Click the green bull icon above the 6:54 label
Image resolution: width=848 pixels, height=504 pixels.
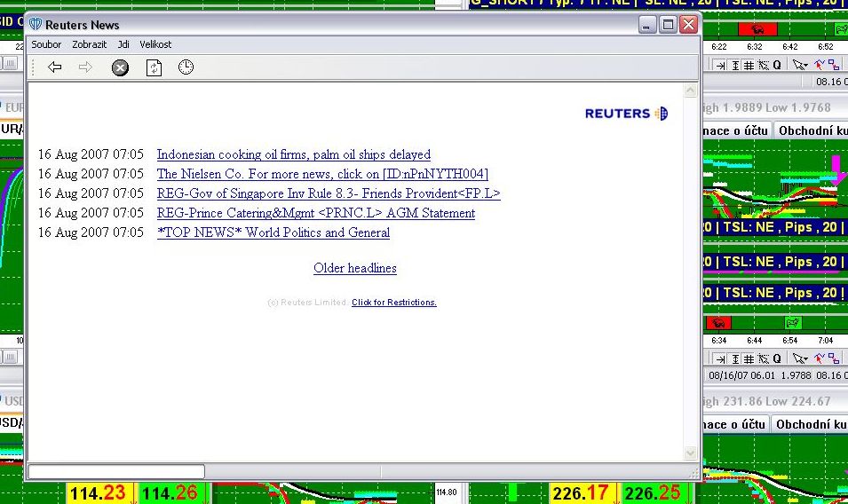tap(792, 323)
